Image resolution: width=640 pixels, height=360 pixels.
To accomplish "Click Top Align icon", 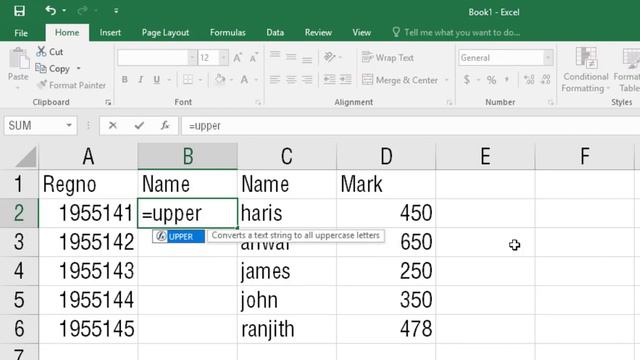I will click(275, 56).
